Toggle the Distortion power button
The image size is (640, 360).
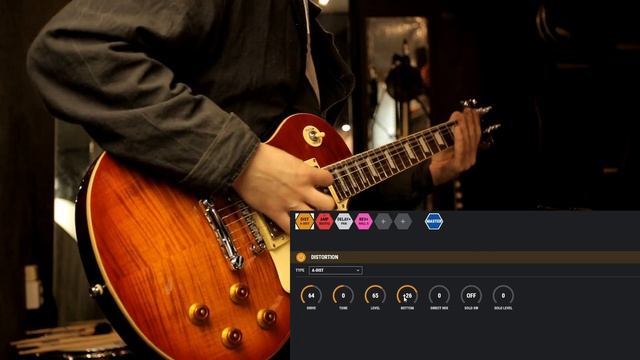click(x=301, y=257)
